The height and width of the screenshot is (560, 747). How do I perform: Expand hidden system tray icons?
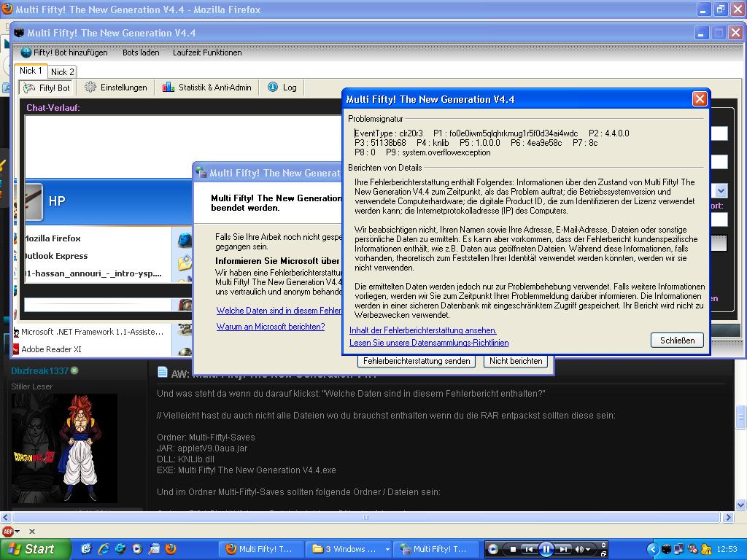pyautogui.click(x=653, y=549)
